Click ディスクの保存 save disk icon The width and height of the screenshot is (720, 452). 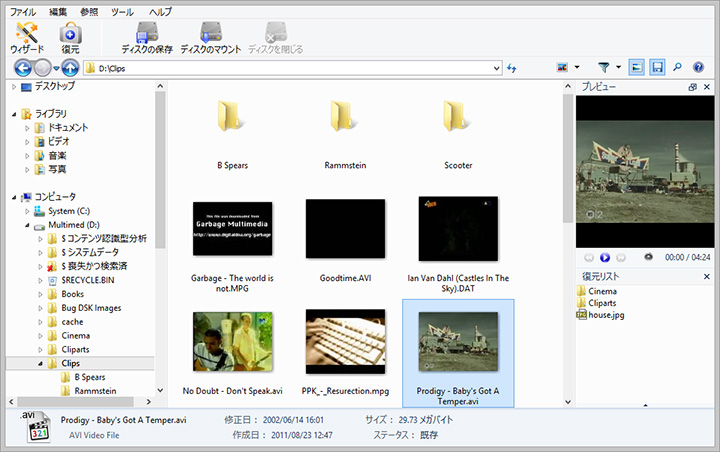click(147, 38)
